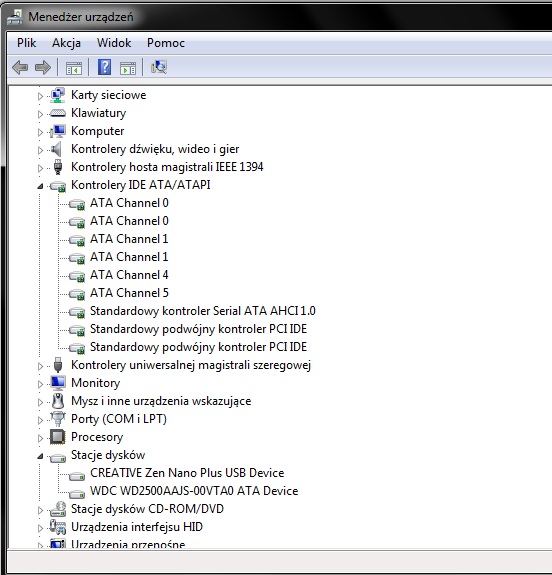Click the blue question mark Help icon
552x575 pixels.
tap(105, 67)
